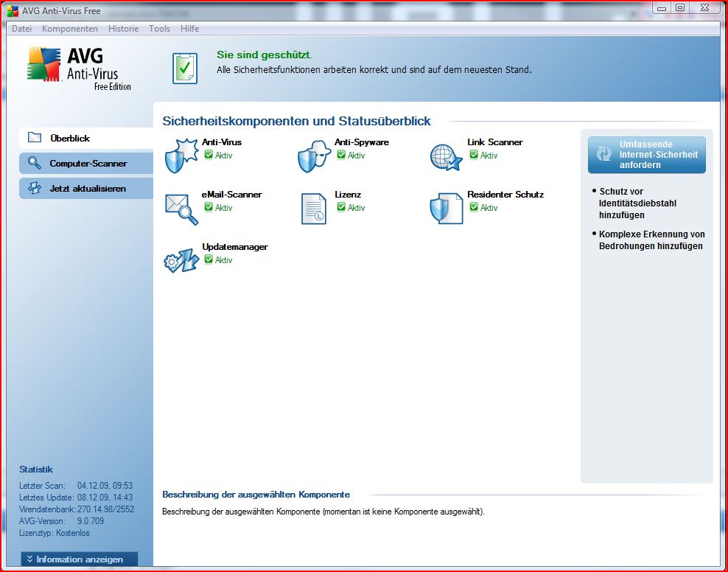This screenshot has width=728, height=572.
Task: Click the AVG title bar application icon
Action: (x=13, y=10)
